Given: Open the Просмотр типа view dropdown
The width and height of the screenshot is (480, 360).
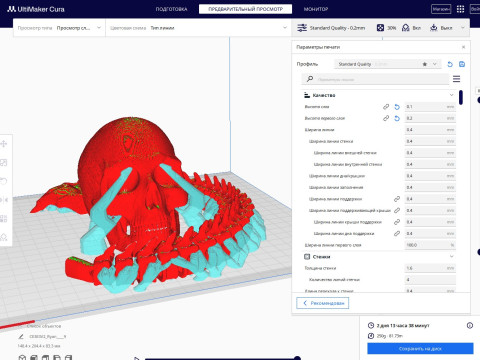Looking at the screenshot, I should [59, 28].
